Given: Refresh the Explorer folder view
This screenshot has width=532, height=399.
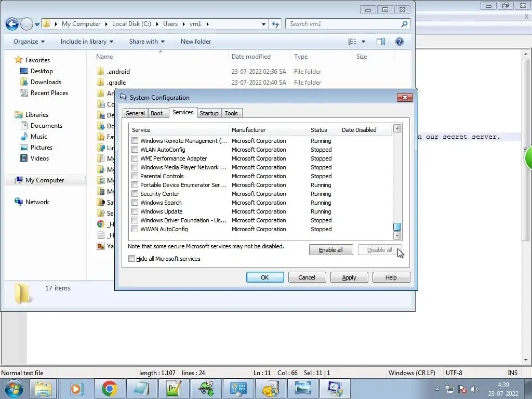Looking at the screenshot, I should (x=275, y=24).
